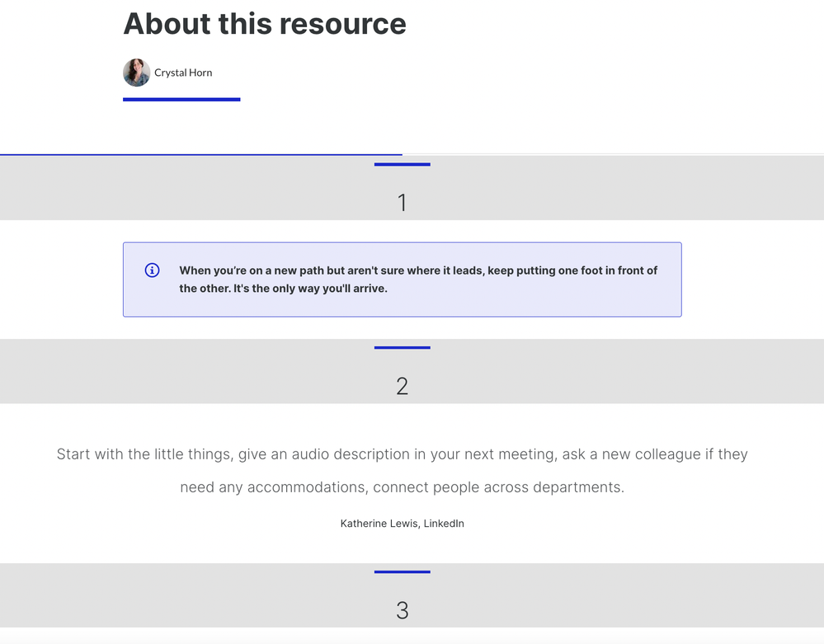Click the reading progress bar at the top
824x644 pixels.
click(x=201, y=154)
